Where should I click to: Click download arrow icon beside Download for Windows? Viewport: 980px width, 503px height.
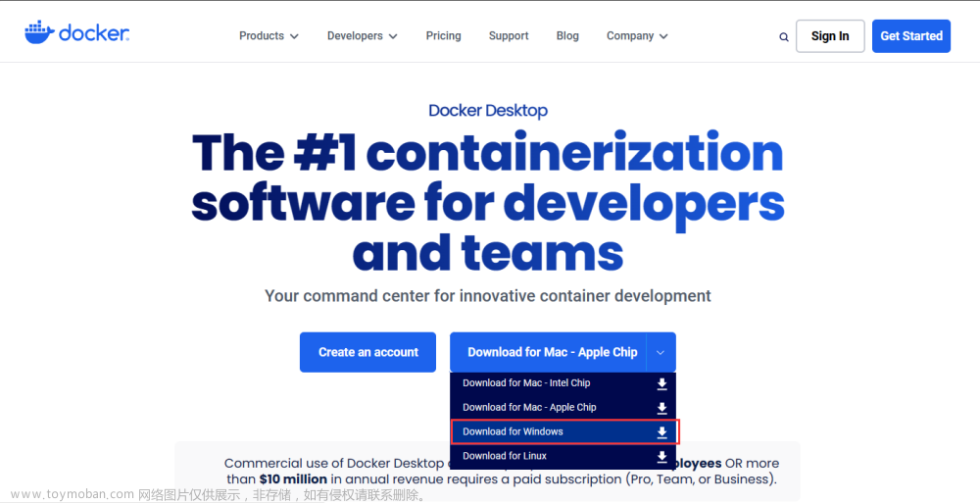pos(662,433)
